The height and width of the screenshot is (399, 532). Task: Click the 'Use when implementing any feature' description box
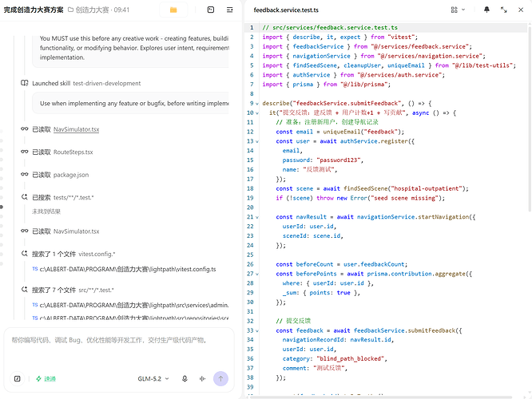pyautogui.click(x=131, y=104)
